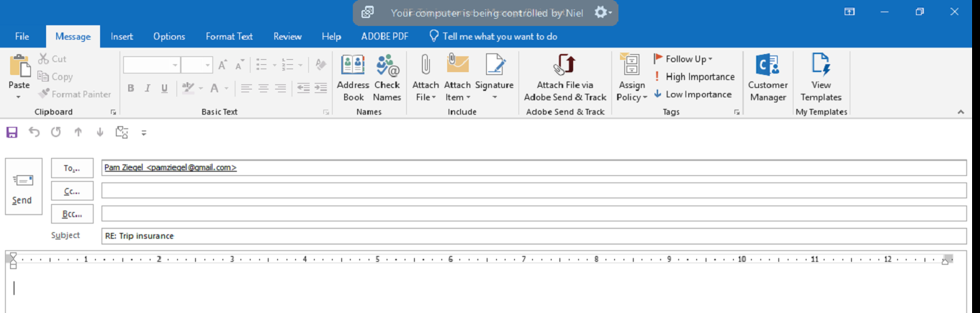980x313 pixels.
Task: Open Clipboard group dialog launcher
Action: coord(113,113)
